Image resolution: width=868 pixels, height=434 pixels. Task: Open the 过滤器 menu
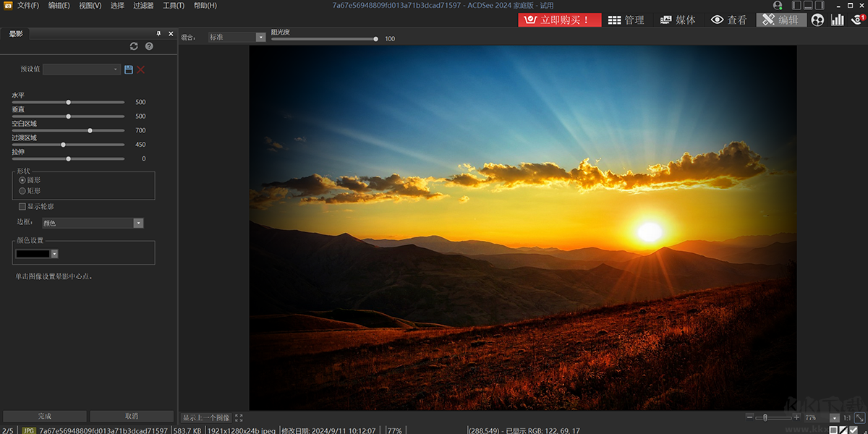[143, 6]
